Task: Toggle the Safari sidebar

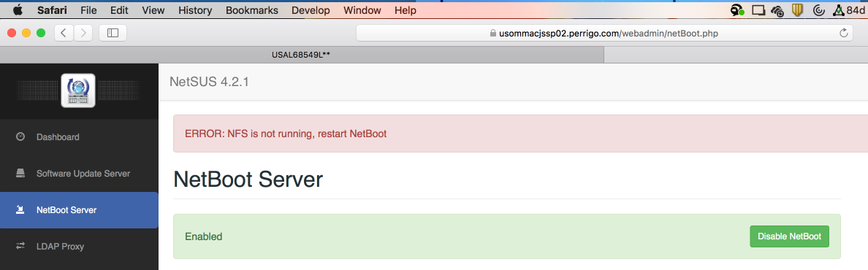Action: pos(113,33)
